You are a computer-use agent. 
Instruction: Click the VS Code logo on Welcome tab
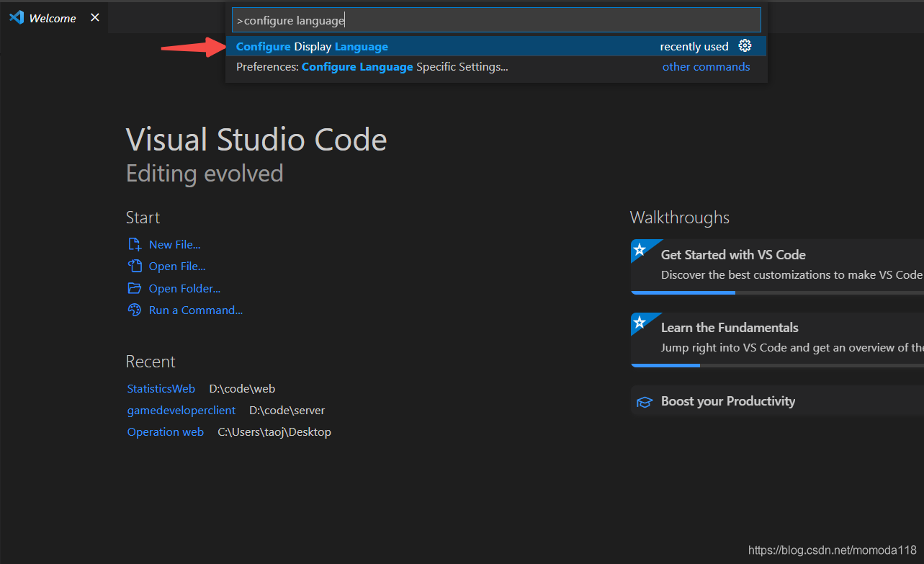pos(16,18)
